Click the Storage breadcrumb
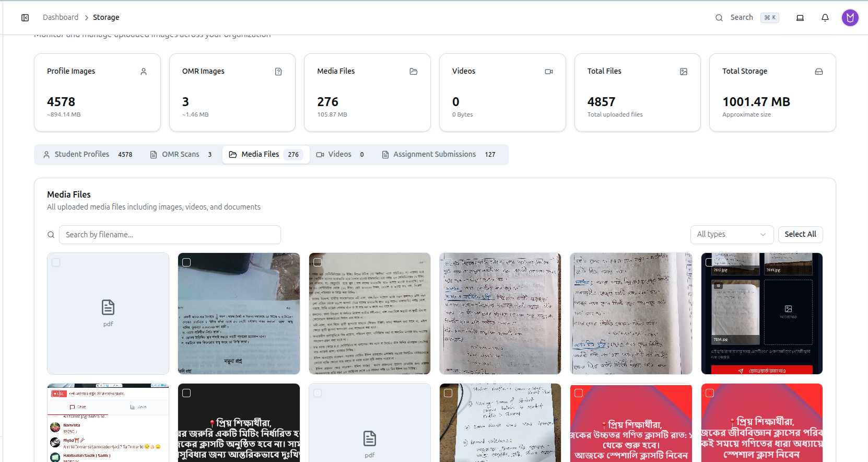Screen dimensions: 868x462 [106, 17]
